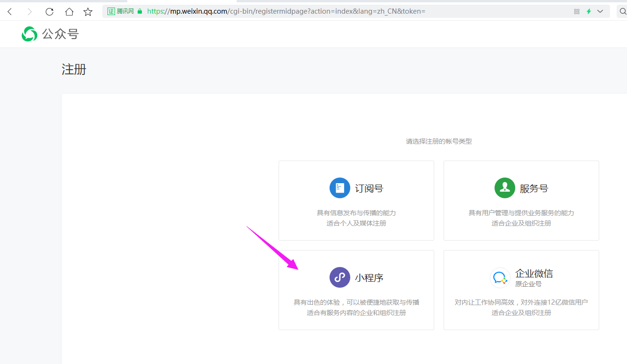
Task: Click the 企业微信 chat bubble icon
Action: (500, 278)
